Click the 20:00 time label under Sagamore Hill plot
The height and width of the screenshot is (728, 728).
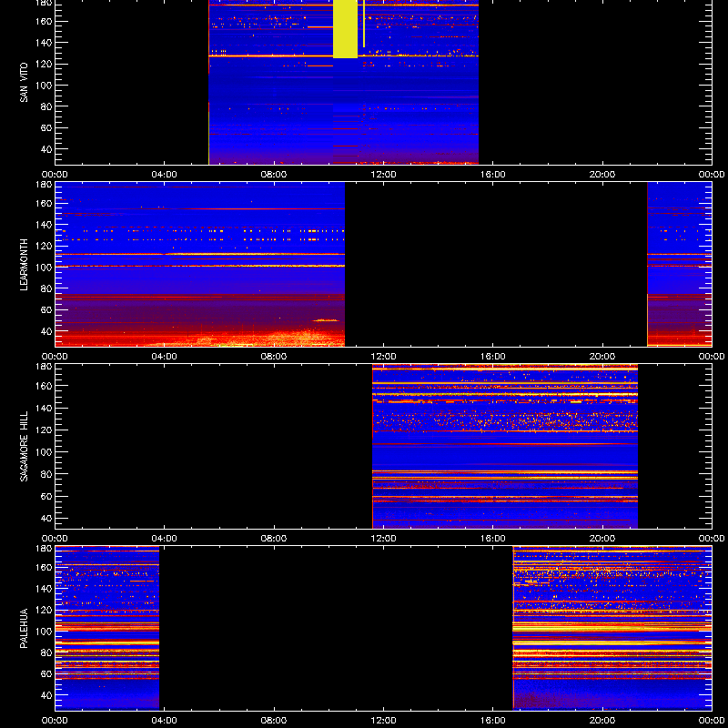[602, 539]
